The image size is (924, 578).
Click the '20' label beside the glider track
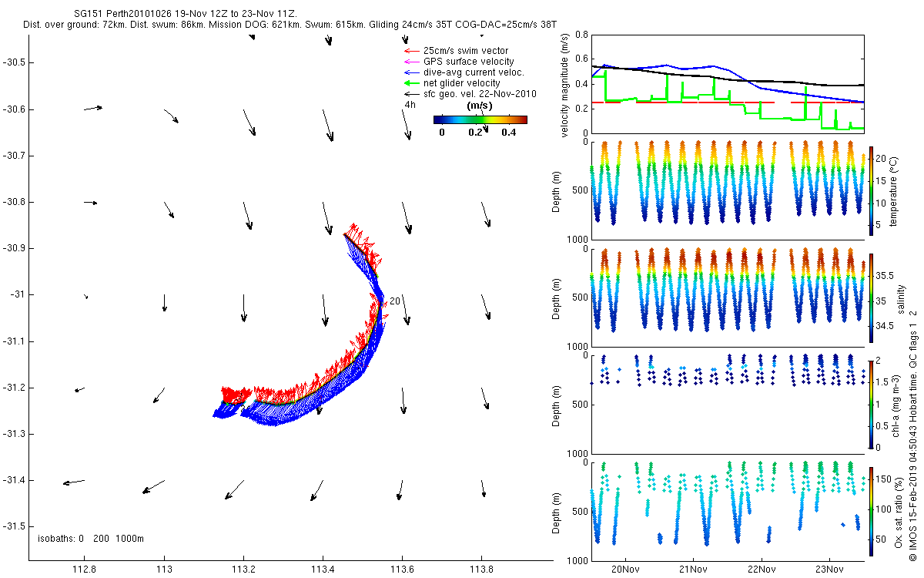click(x=395, y=301)
